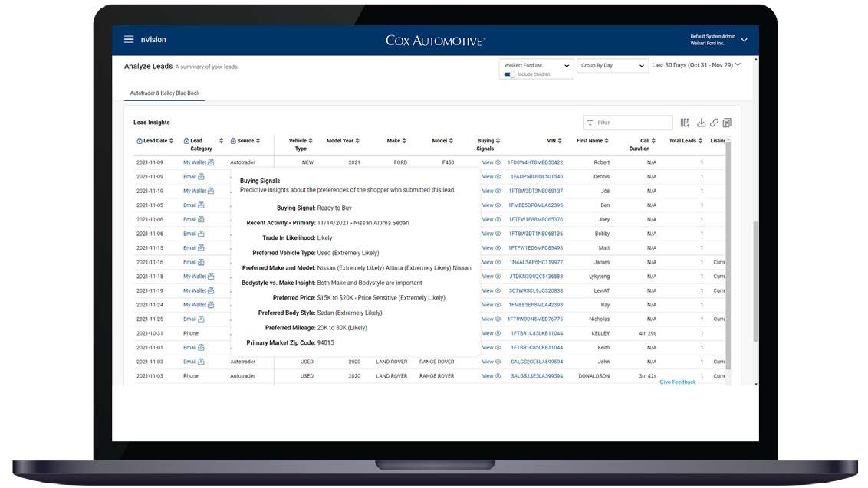Screen dimensions: 868x488
Task: Open View link for Nicholas row
Action: [x=488, y=319]
